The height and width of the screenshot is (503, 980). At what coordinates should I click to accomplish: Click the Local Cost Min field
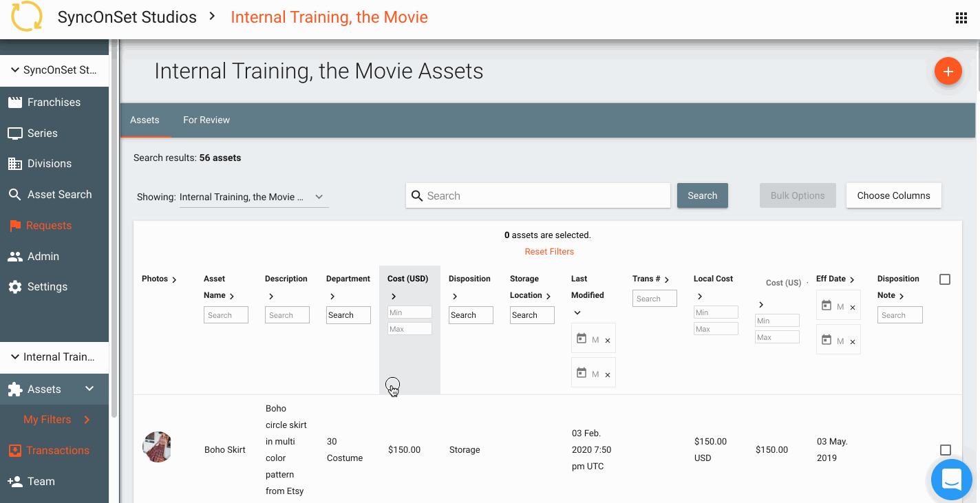click(x=716, y=312)
